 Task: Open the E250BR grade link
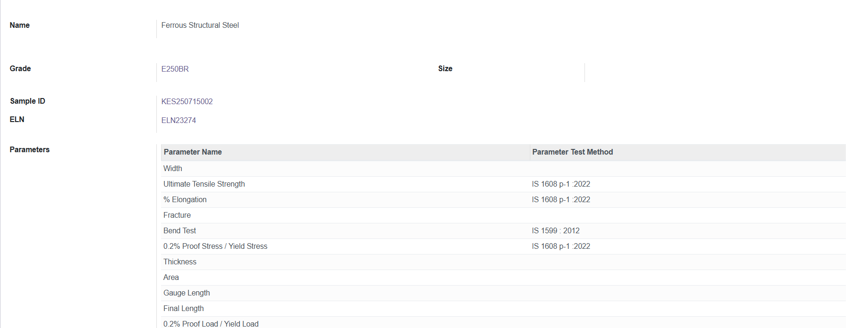click(175, 69)
